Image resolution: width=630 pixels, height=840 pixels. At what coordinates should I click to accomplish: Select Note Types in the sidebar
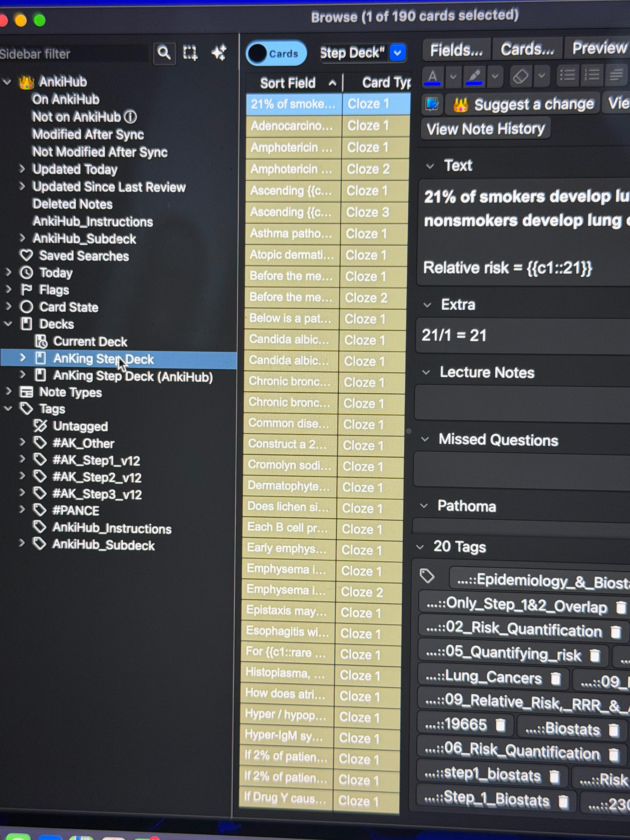tap(71, 392)
